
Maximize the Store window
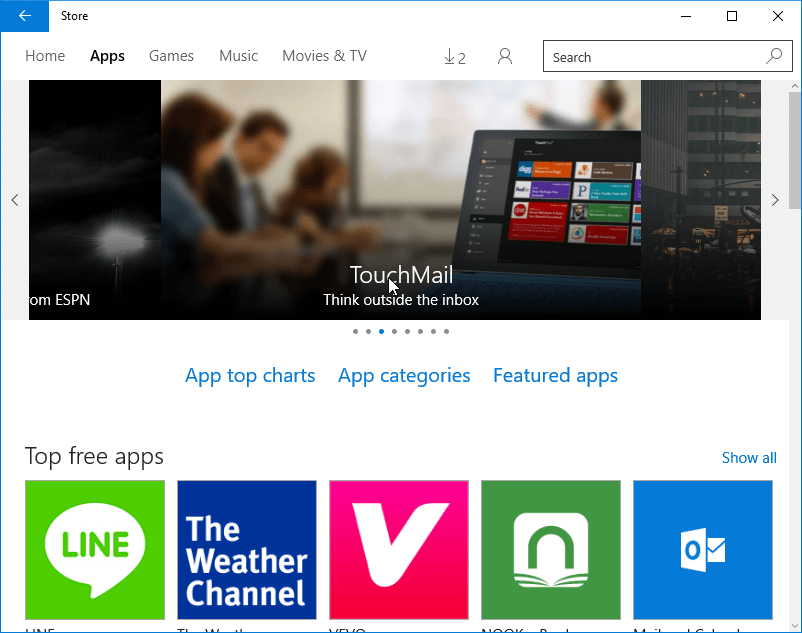pyautogui.click(x=732, y=16)
